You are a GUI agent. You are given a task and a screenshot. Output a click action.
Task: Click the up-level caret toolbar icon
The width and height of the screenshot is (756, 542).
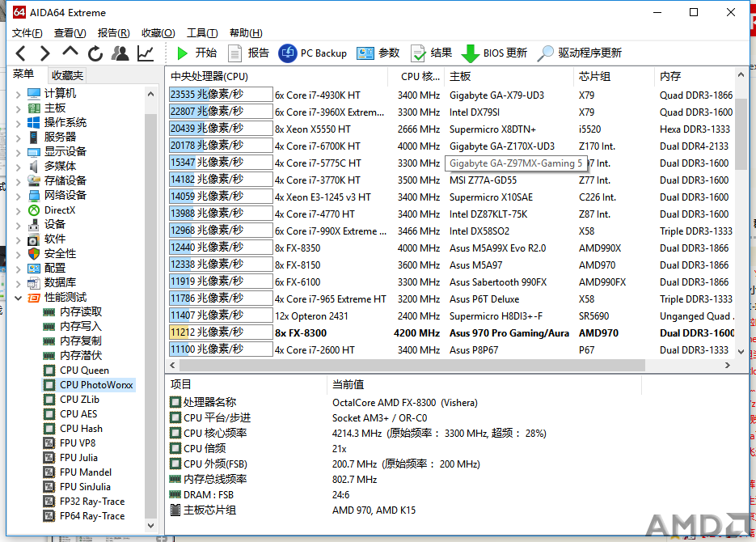[70, 52]
